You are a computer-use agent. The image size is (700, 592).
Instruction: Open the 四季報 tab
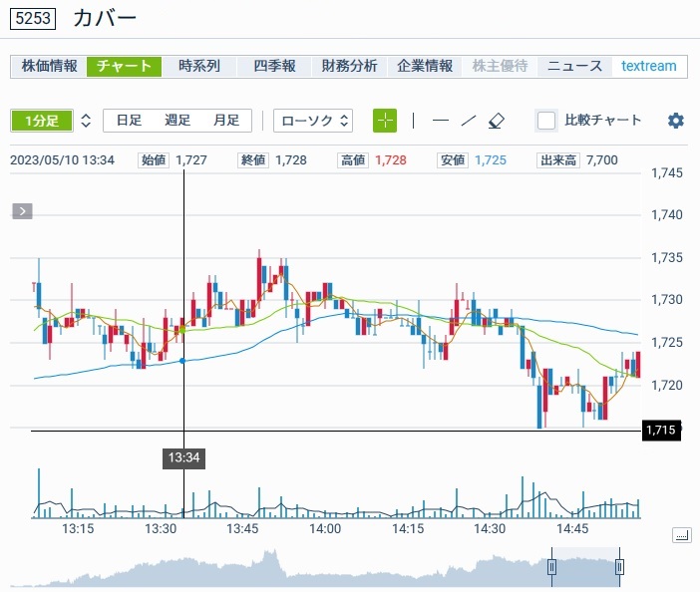(274, 66)
